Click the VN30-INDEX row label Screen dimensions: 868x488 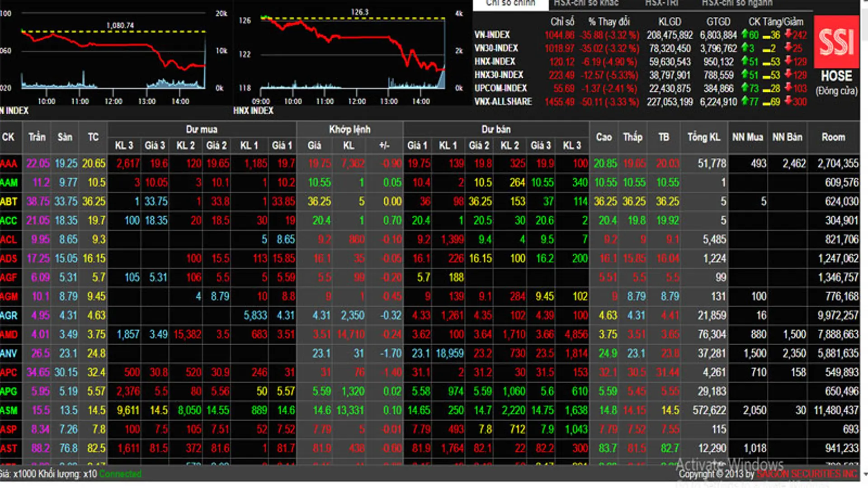tap(496, 48)
